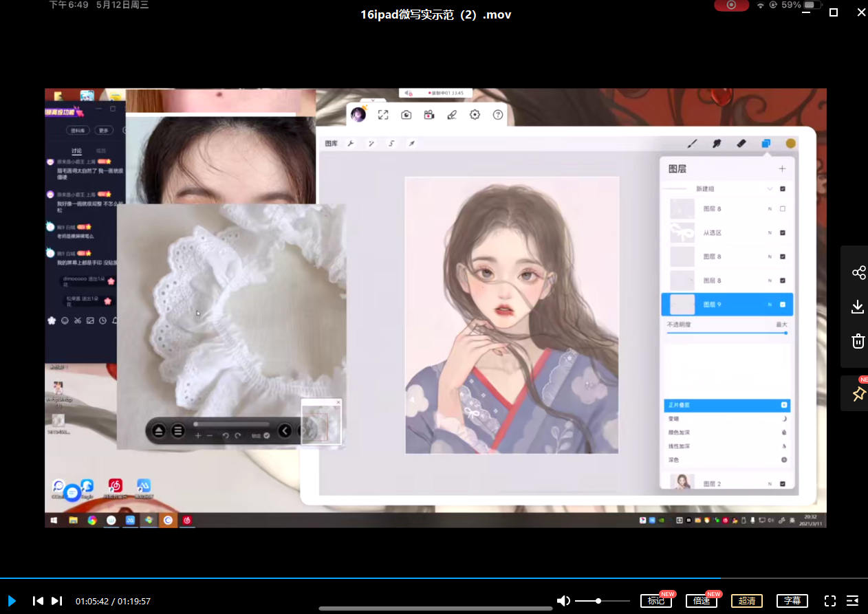Enter fullscreen mode in video player
Viewport: 868px width, 614px height.
click(x=829, y=601)
